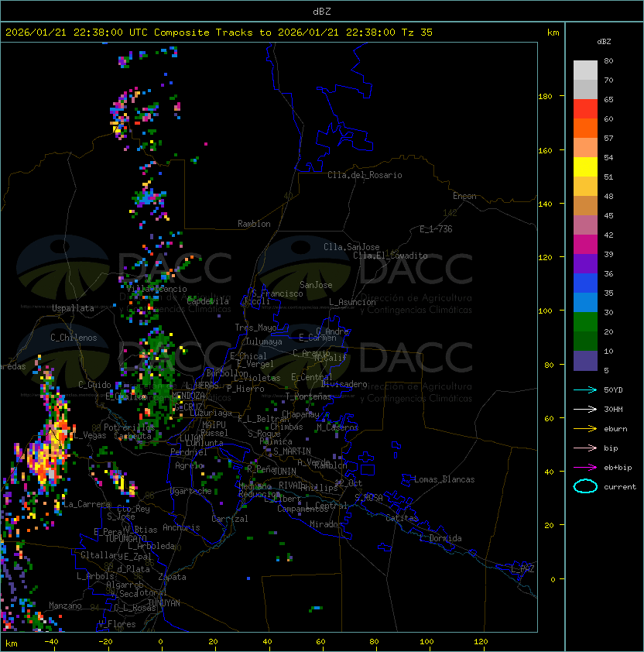This screenshot has width=644, height=652.
Task: Click the La_Carrera label
Action: (x=87, y=504)
